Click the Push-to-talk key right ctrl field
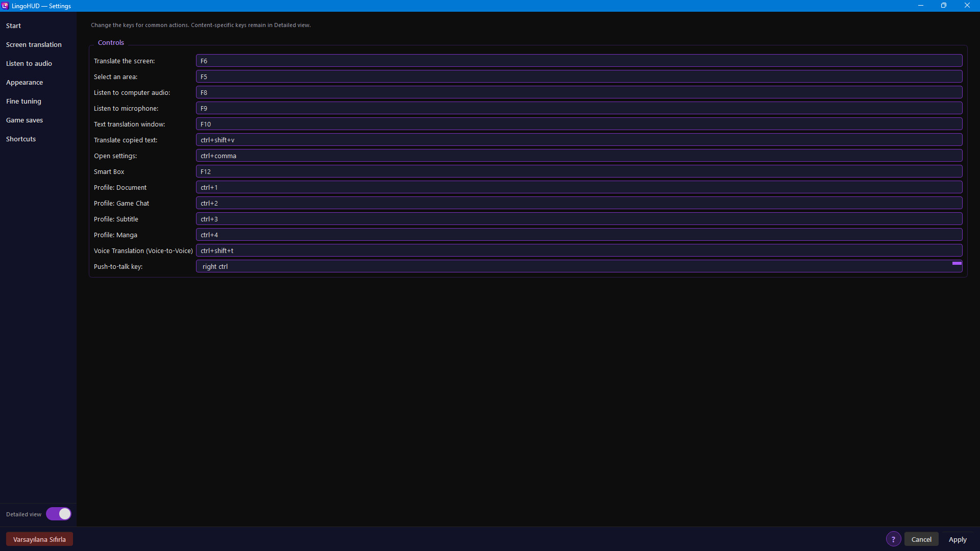Image resolution: width=980 pixels, height=551 pixels. click(579, 266)
